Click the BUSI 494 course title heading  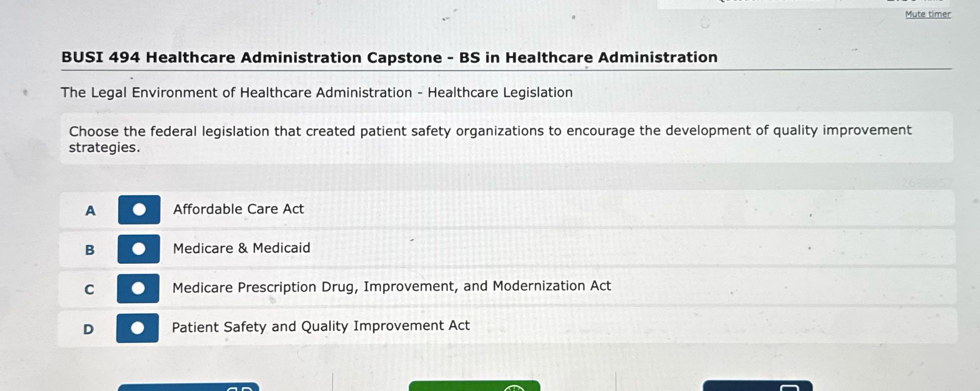[388, 57]
